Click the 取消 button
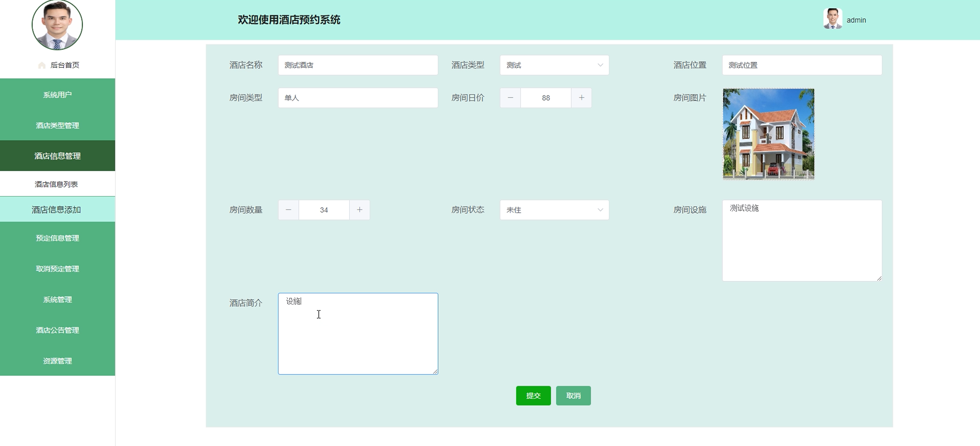This screenshot has width=980, height=446. click(573, 395)
